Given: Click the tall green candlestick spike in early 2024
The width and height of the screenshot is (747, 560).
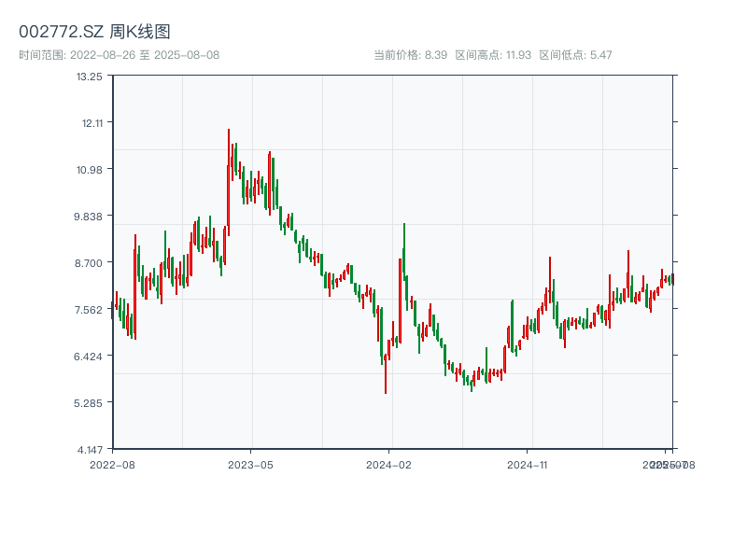Looking at the screenshot, I should 404,251.
